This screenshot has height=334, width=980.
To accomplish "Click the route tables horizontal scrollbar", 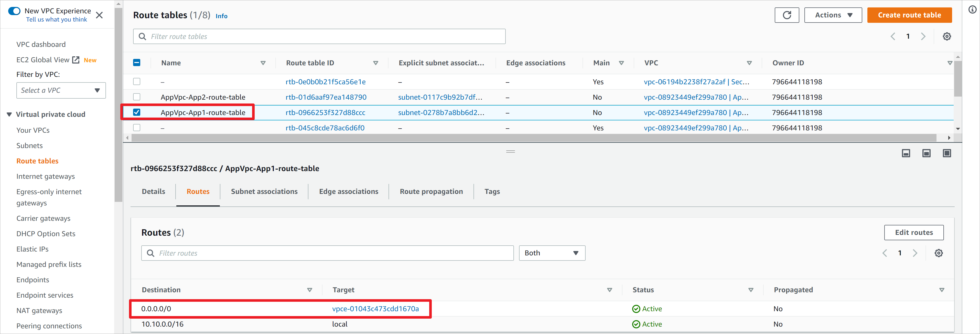I will tap(534, 138).
